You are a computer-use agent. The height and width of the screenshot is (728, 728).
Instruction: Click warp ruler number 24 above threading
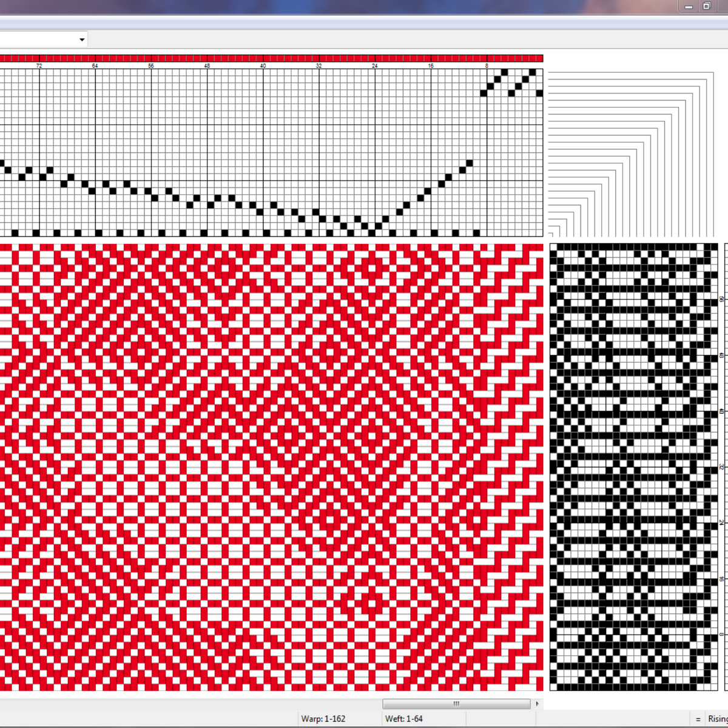(374, 66)
